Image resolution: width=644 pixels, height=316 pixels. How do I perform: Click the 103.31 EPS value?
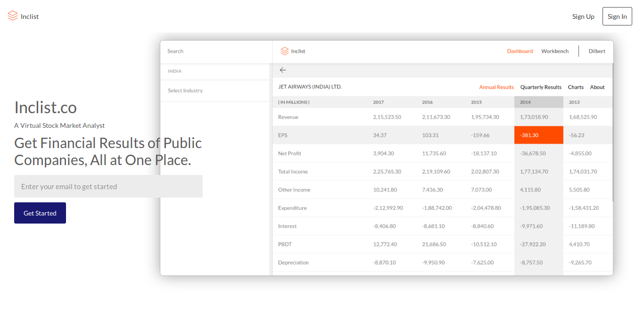[430, 135]
